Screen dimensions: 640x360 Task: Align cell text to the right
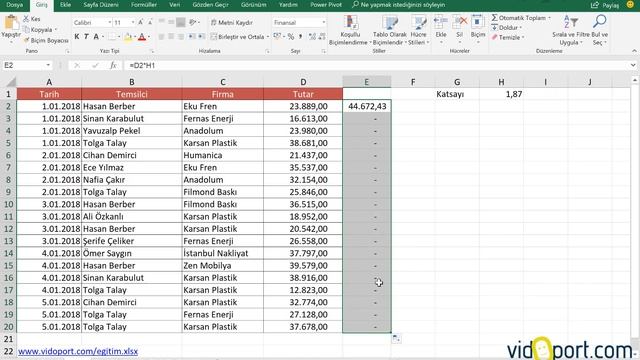click(180, 37)
